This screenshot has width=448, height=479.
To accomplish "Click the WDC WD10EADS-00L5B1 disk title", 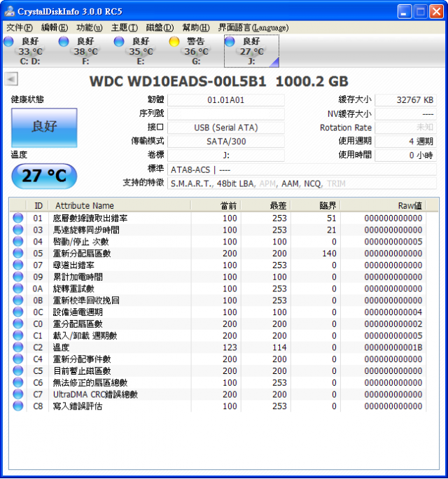I will pos(178,81).
